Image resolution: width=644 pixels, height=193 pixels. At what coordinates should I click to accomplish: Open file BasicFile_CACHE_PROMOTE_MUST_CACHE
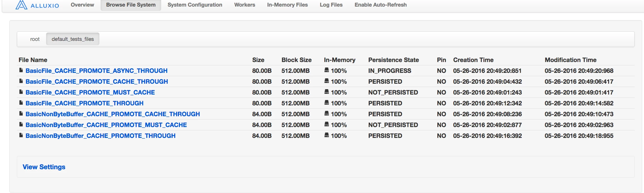pyautogui.click(x=90, y=92)
